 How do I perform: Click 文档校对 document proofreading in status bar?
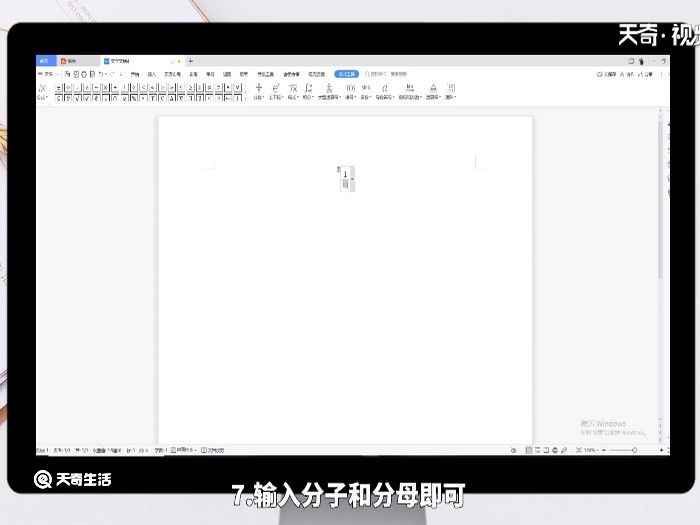pos(212,450)
